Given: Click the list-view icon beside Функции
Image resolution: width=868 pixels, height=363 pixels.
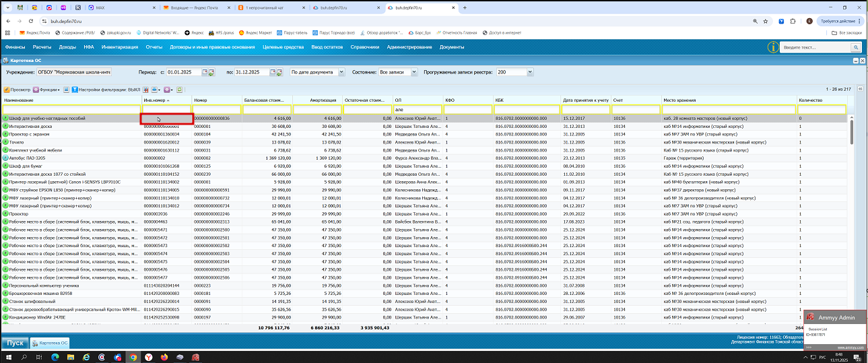Looking at the screenshot, I should click(x=66, y=90).
